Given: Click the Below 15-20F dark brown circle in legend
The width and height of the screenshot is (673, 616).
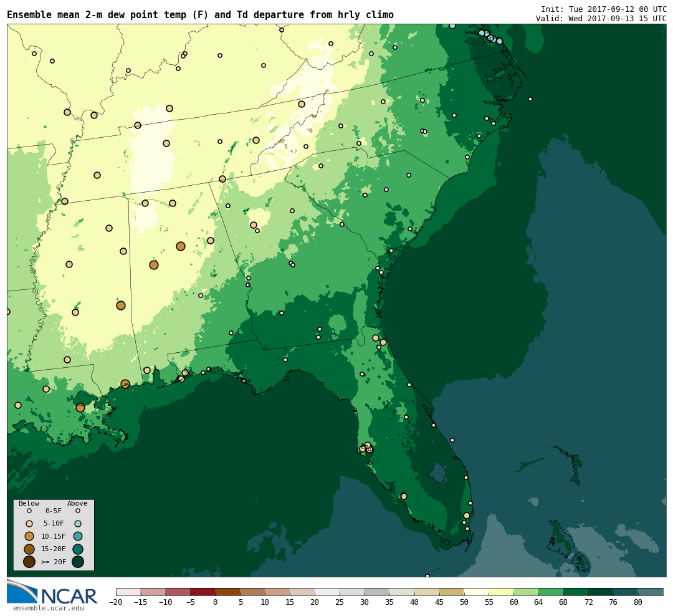Looking at the screenshot, I should tap(29, 549).
